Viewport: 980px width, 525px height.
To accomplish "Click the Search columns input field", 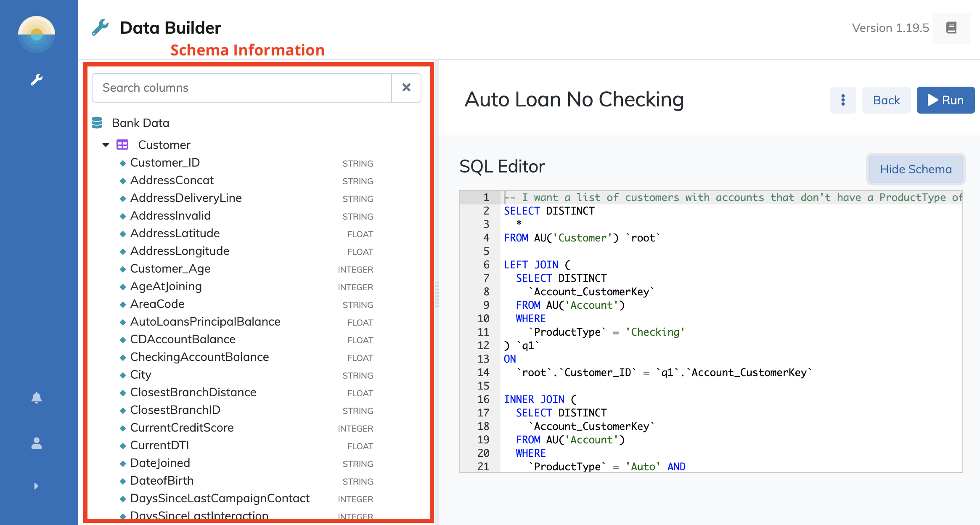I will (242, 87).
